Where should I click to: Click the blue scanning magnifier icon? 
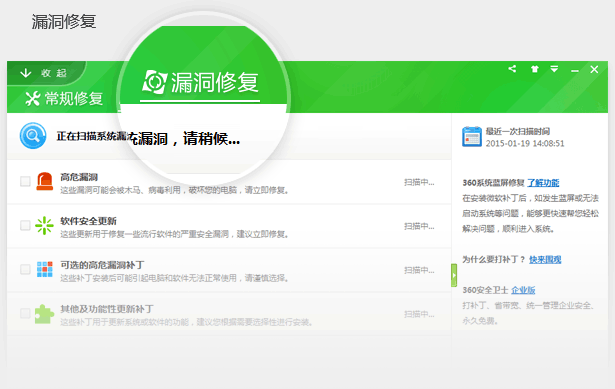click(x=33, y=136)
